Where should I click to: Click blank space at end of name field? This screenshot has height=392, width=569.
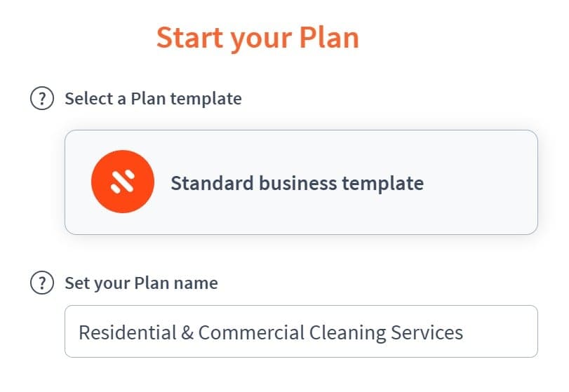(501, 332)
